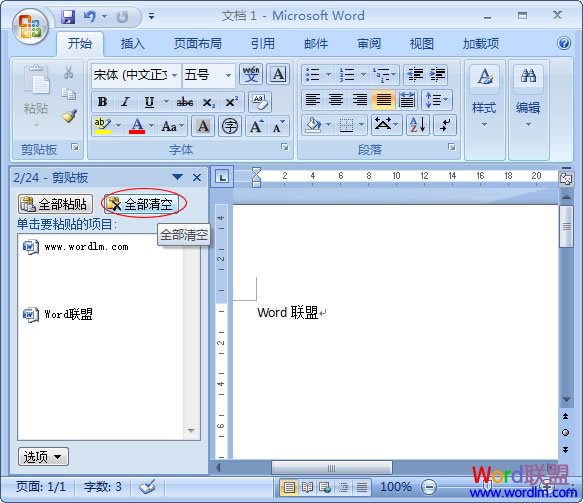Toggle Italic formatting
This screenshot has height=503, width=583.
tap(126, 102)
